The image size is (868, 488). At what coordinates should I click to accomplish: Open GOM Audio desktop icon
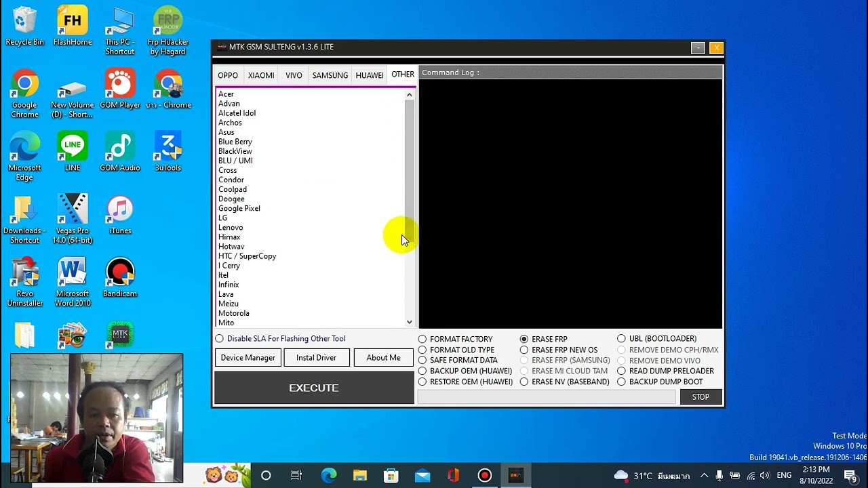tap(120, 152)
